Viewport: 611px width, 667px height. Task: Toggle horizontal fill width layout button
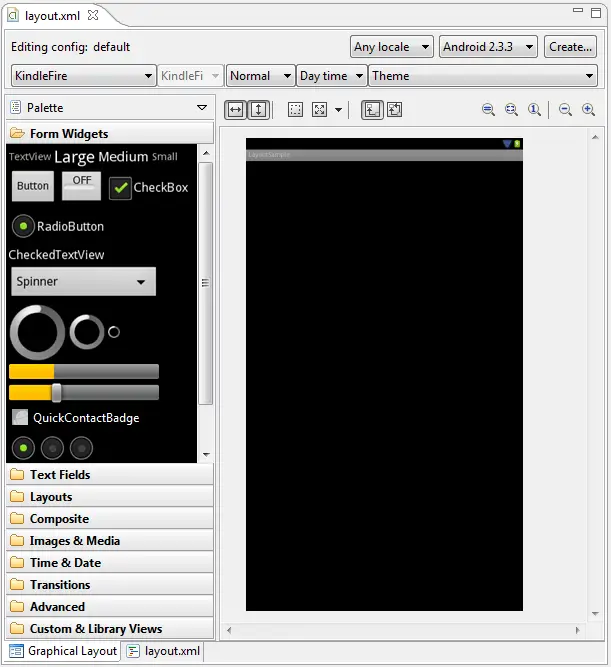pos(235,110)
